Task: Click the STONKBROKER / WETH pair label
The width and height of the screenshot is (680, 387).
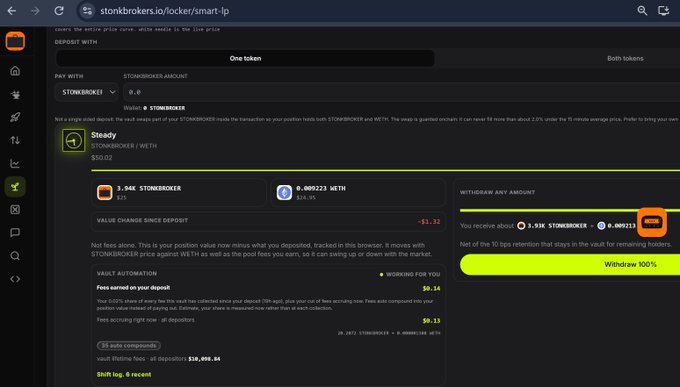Action: (124, 146)
